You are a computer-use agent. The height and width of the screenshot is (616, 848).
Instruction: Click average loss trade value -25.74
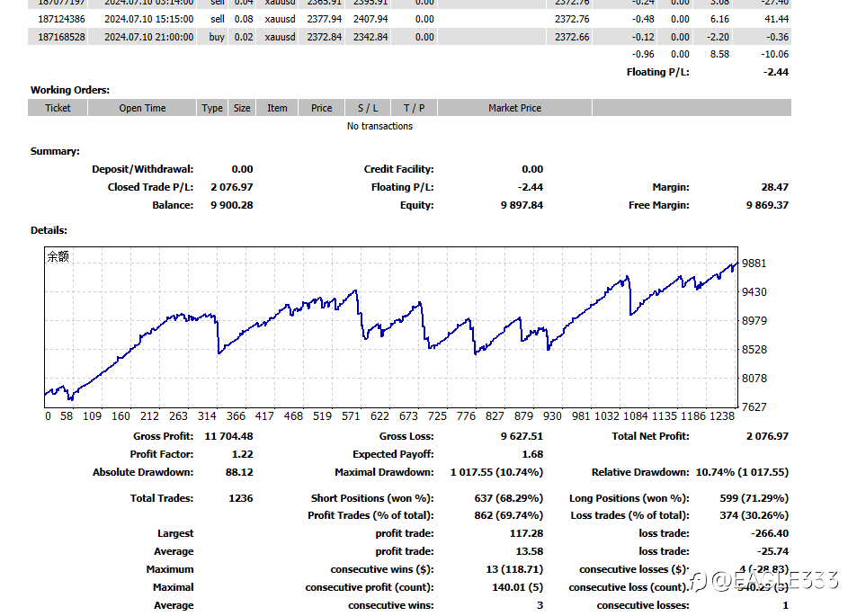click(772, 551)
